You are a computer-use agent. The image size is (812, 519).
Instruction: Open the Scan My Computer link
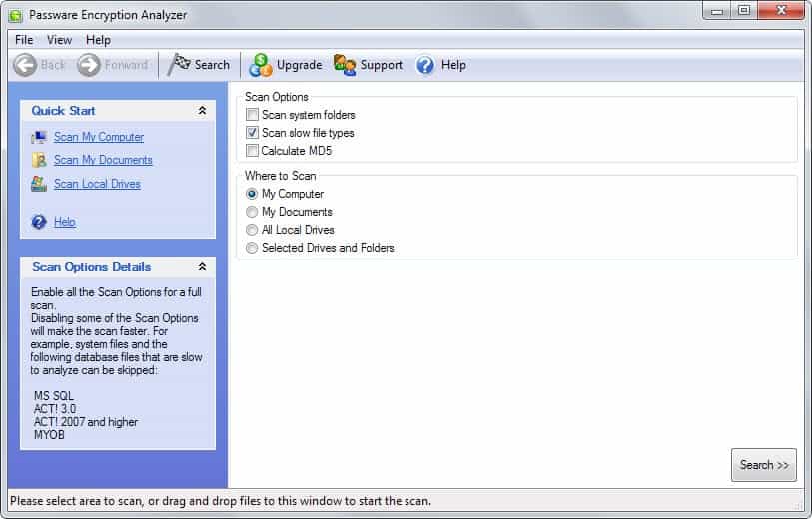99,137
